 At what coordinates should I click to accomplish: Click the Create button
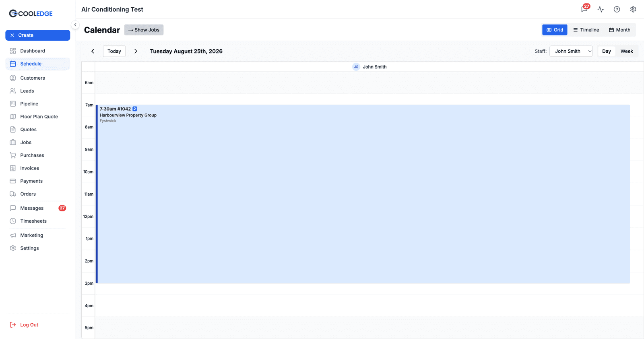click(38, 35)
